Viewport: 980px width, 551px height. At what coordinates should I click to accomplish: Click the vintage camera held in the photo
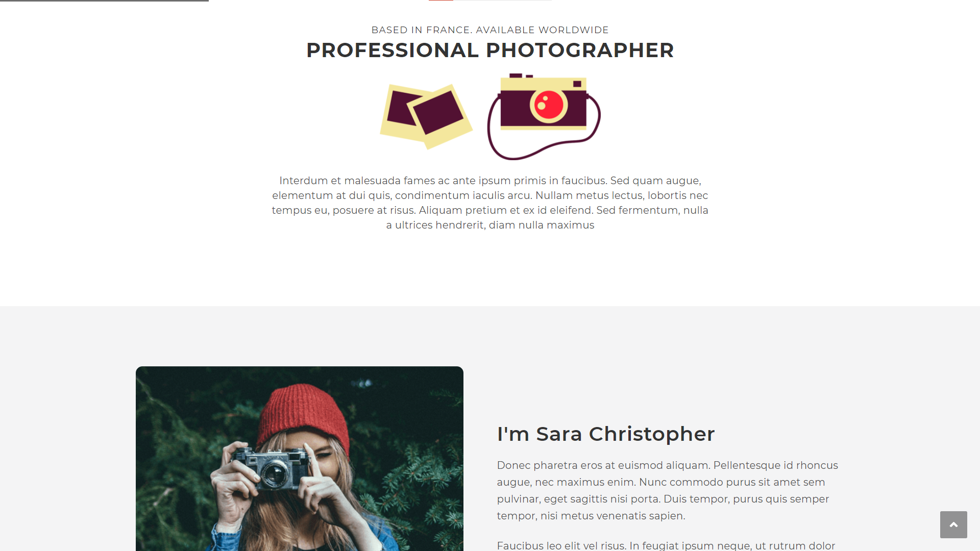coord(271,467)
